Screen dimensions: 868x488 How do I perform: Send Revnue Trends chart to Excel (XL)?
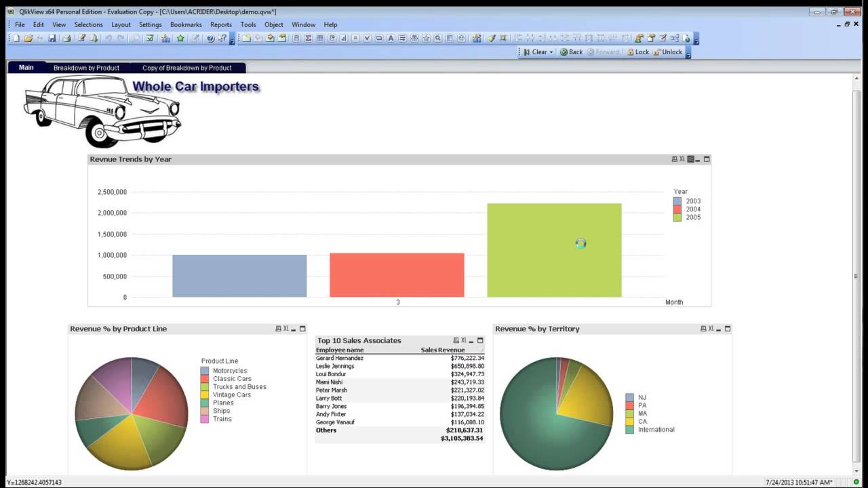[x=682, y=159]
